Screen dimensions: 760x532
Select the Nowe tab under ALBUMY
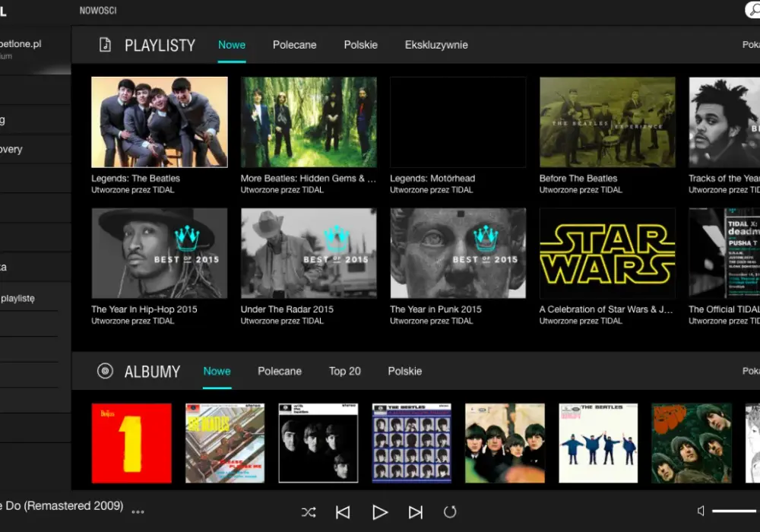217,371
